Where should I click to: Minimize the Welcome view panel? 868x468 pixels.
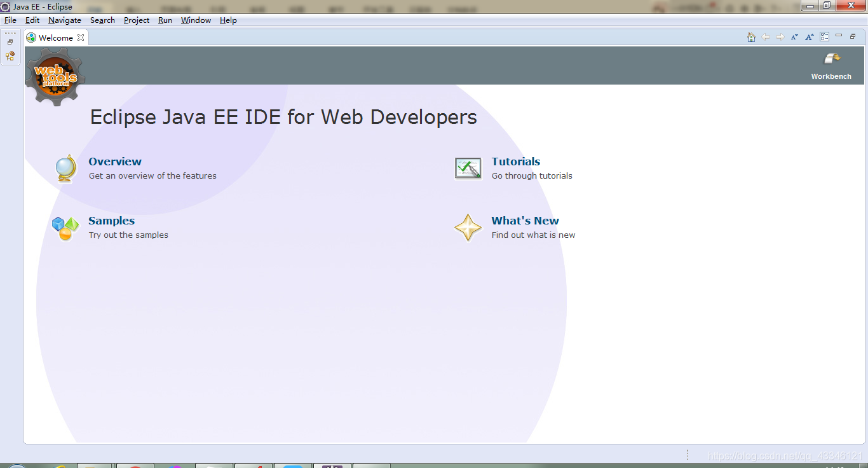839,36
